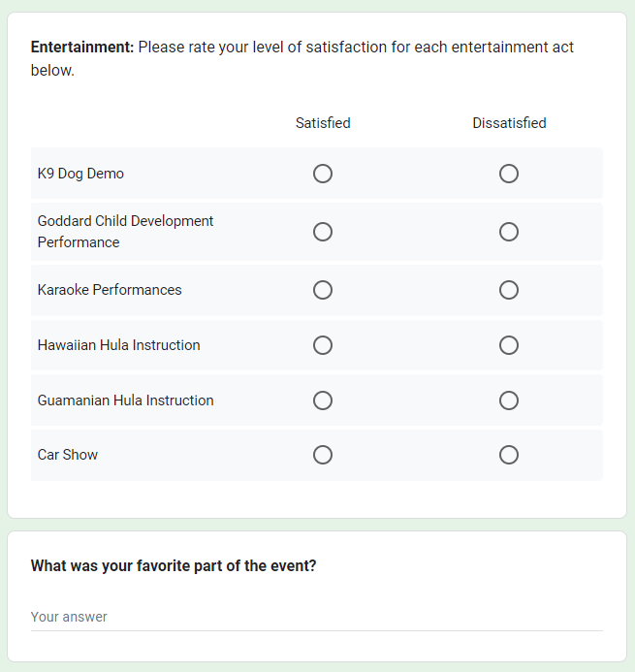This screenshot has width=635, height=672.
Task: Mark K9 Dog Demo as Dissatisfied
Action: coord(509,174)
